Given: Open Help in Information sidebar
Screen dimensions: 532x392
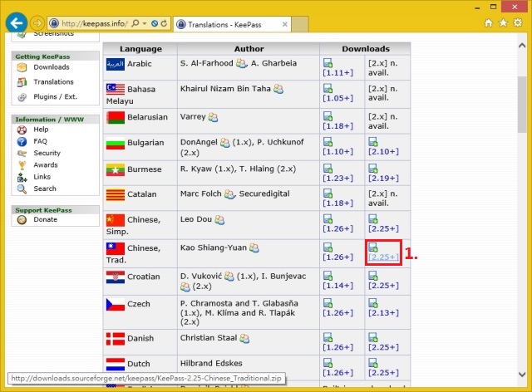Looking at the screenshot, I should pyautogui.click(x=41, y=130).
